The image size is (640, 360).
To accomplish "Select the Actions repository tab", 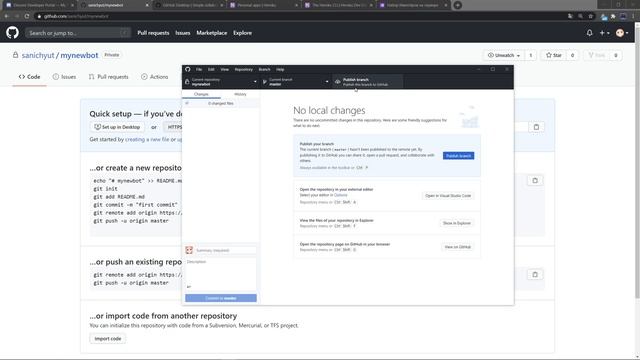I will pyautogui.click(x=155, y=77).
